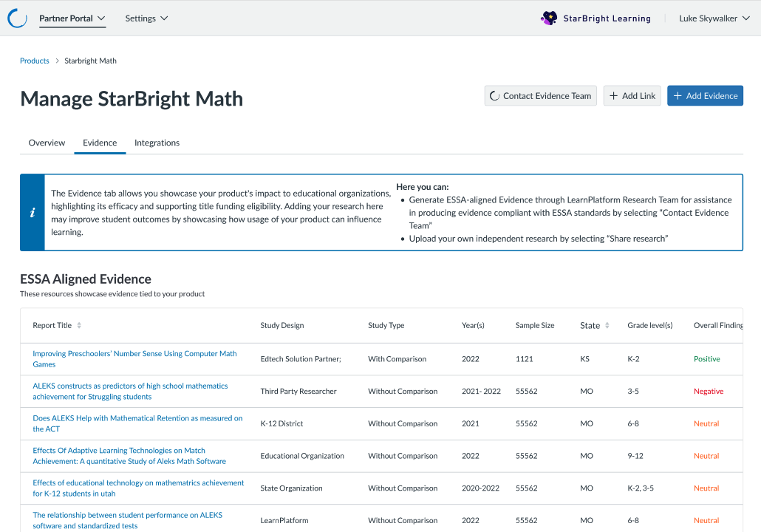The width and height of the screenshot is (761, 532).
Task: Click Educational Organization cell
Action: coord(302,456)
